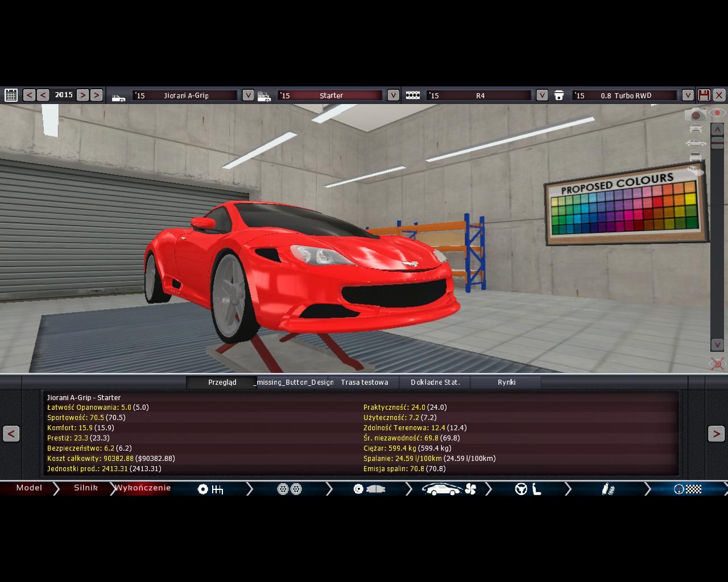
Task: Open the Trasa testowa tab
Action: tap(364, 383)
